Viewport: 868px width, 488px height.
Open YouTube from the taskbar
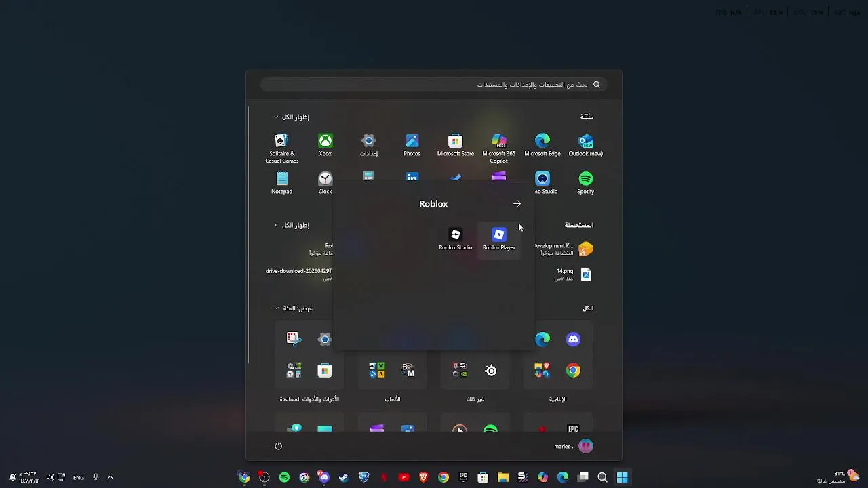tap(404, 477)
